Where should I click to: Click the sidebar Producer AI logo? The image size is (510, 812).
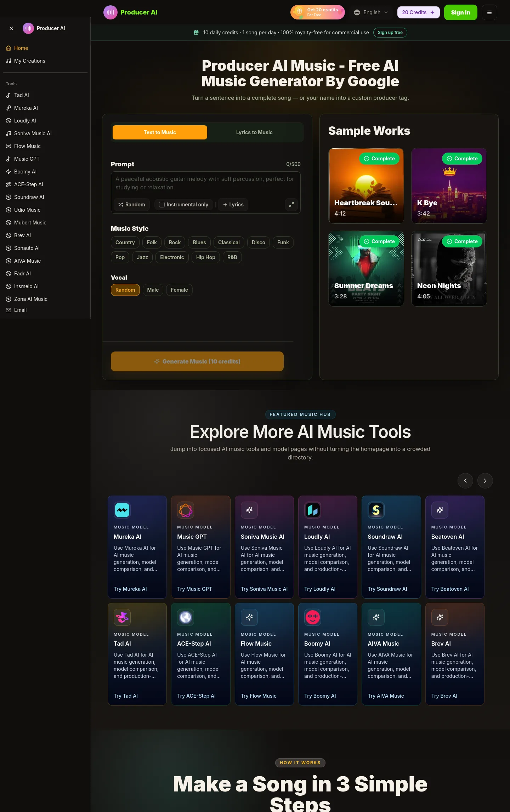pyautogui.click(x=28, y=28)
